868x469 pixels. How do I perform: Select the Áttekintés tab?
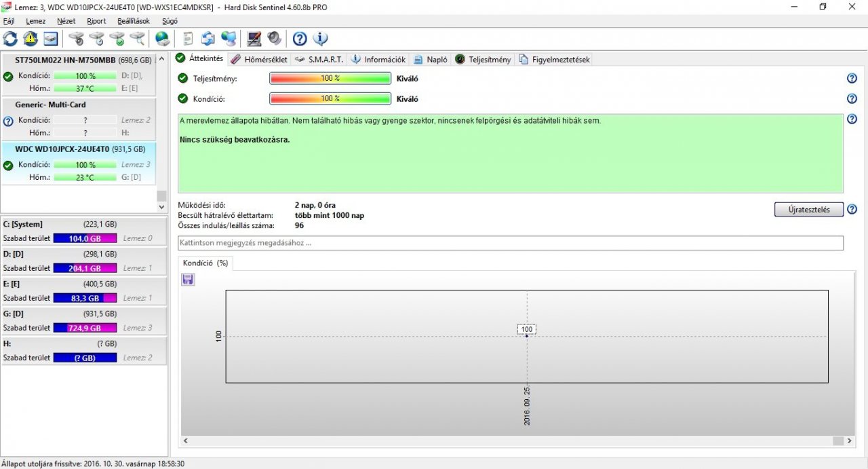pyautogui.click(x=200, y=58)
